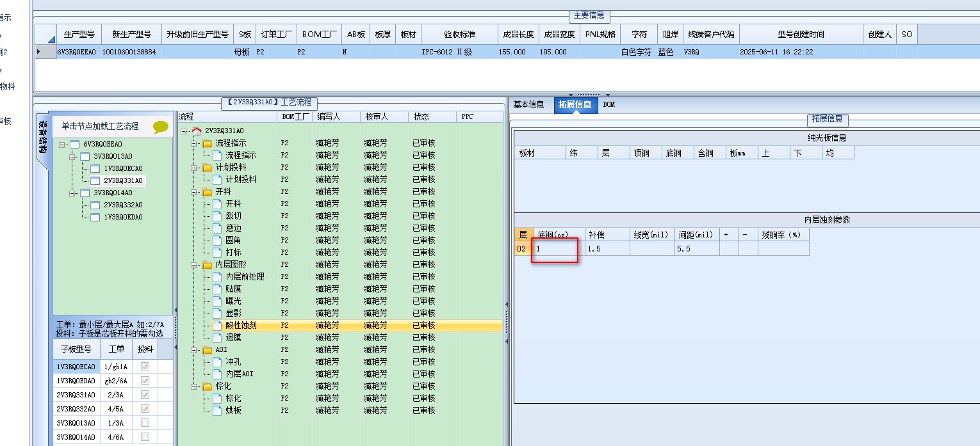Click the folder icon of the 流程指示 group

(x=207, y=143)
